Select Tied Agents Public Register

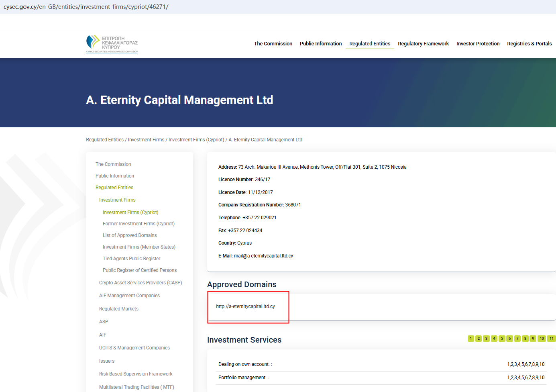(131, 259)
